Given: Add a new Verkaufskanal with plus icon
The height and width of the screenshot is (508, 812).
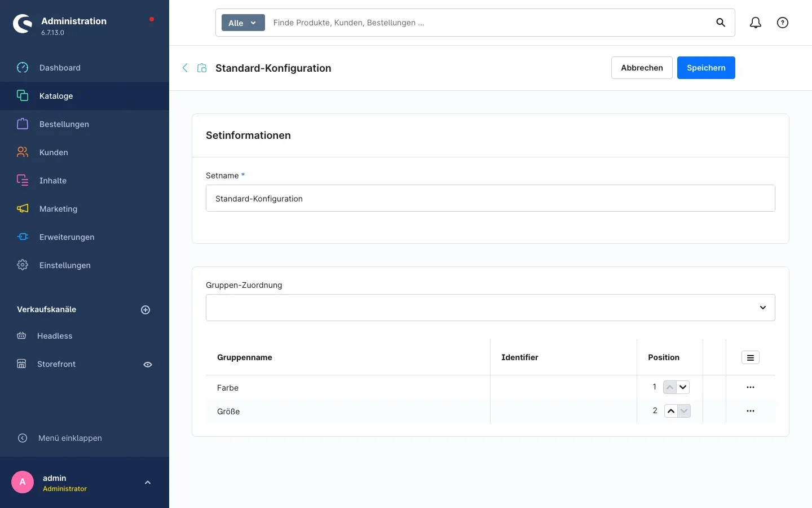Looking at the screenshot, I should [x=145, y=310].
